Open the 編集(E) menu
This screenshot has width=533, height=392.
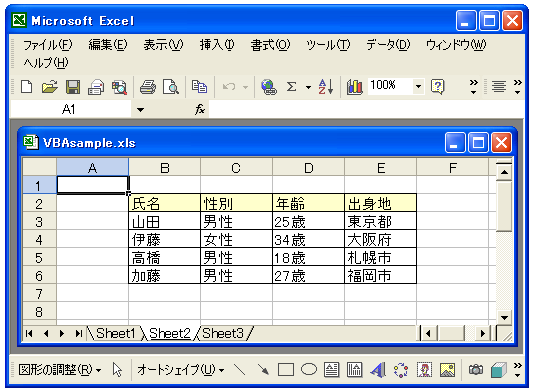108,45
